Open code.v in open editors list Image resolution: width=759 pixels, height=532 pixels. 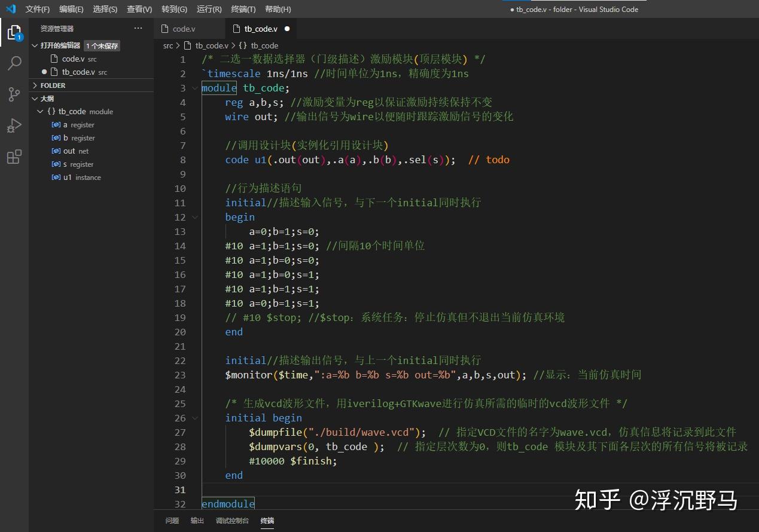(73, 59)
